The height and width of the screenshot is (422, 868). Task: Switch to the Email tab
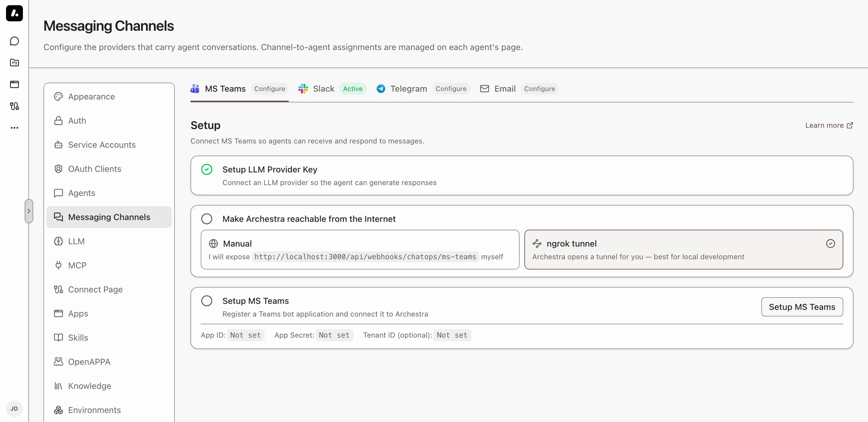pos(519,89)
